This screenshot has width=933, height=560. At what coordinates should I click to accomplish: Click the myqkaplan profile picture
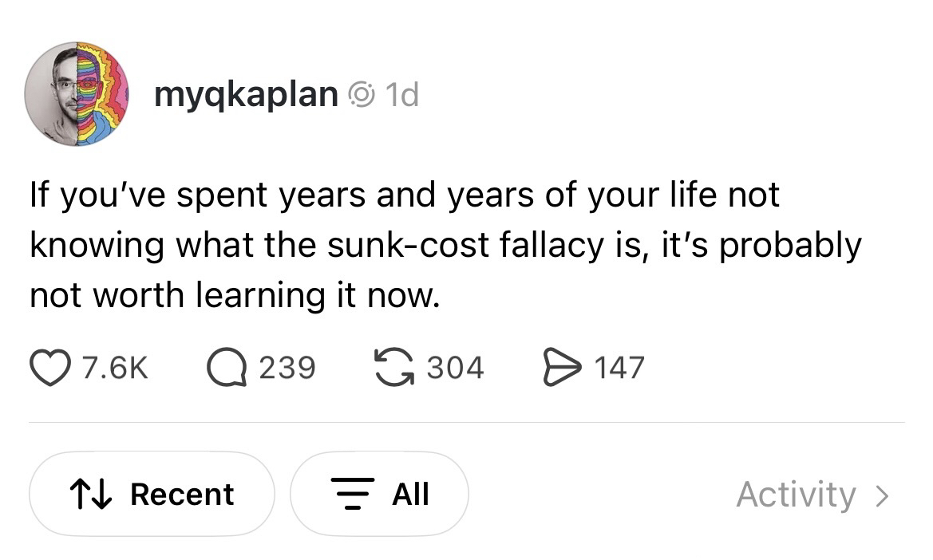[x=77, y=94]
